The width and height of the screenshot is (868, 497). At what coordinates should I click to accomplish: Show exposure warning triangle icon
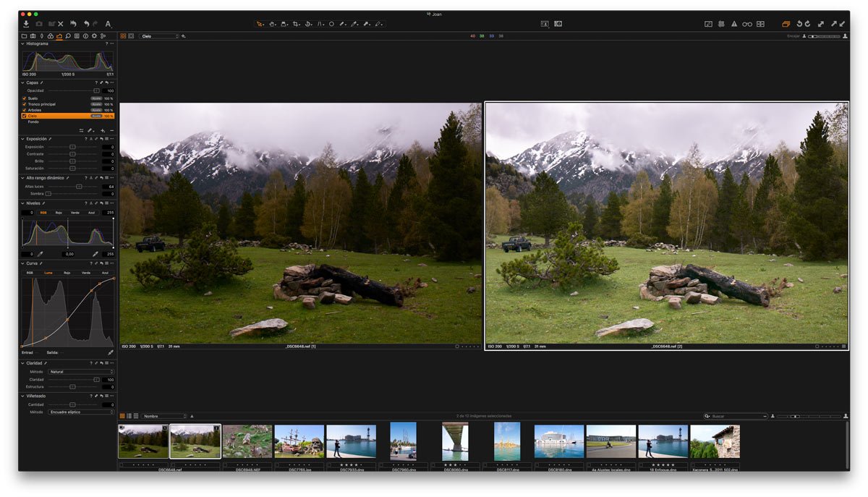click(734, 24)
